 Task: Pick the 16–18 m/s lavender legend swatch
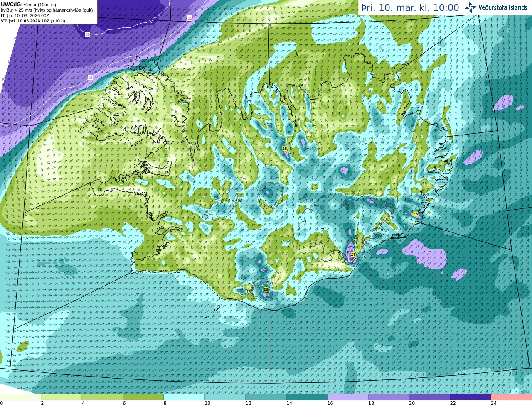tap(348, 397)
